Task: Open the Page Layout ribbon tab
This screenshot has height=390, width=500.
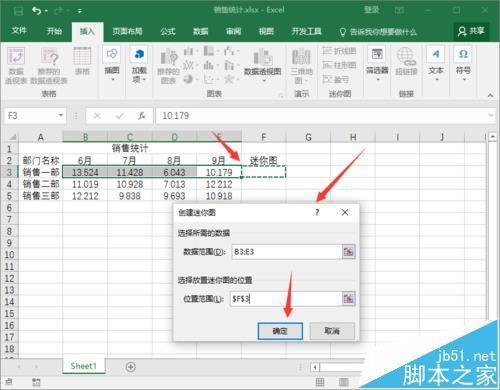Action: 127,32
